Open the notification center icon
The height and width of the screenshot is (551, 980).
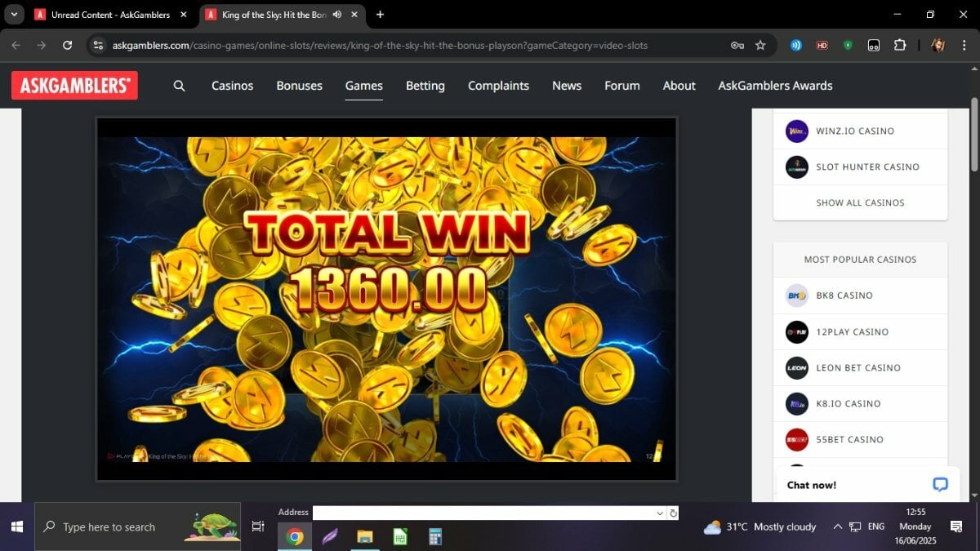[x=955, y=527]
